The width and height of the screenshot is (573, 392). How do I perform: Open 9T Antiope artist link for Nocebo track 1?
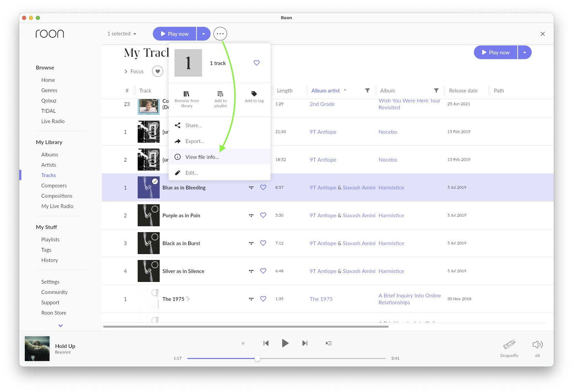tap(323, 132)
